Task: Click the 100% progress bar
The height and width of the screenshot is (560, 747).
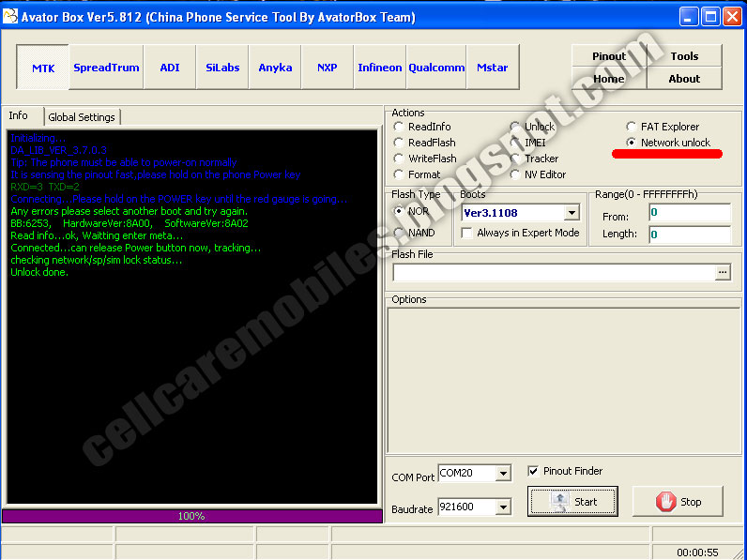Action: pos(192,516)
